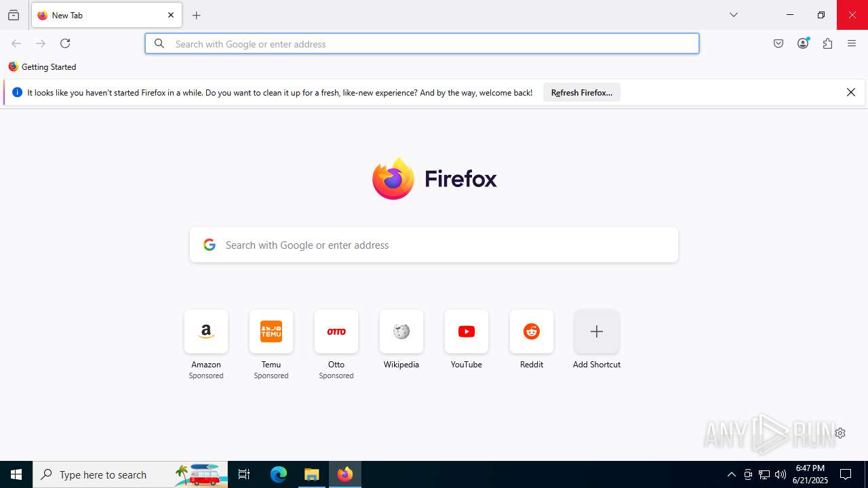Click the taskbar search box
The image size is (868, 488).
tap(130, 474)
